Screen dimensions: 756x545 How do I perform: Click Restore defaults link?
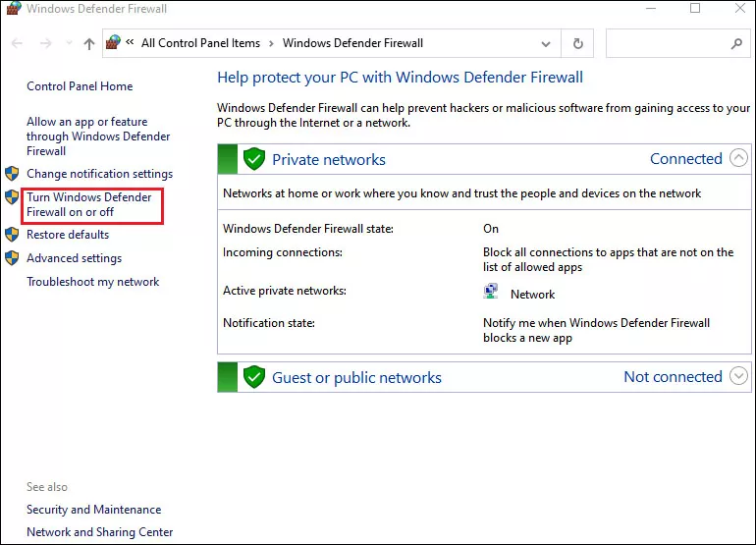tap(68, 235)
